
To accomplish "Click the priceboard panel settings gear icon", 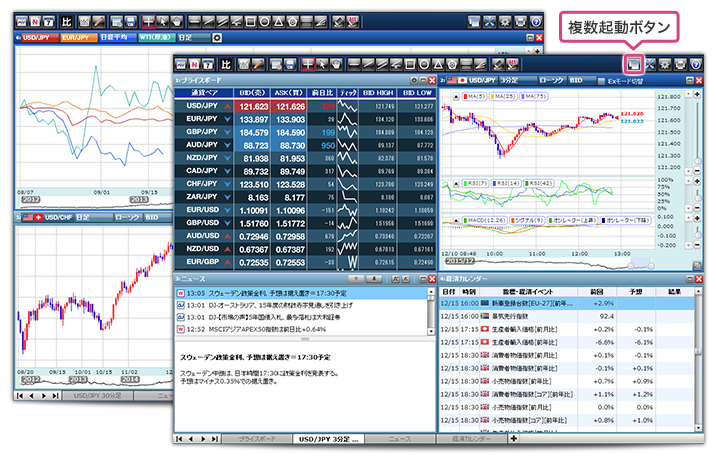I will pyautogui.click(x=414, y=80).
